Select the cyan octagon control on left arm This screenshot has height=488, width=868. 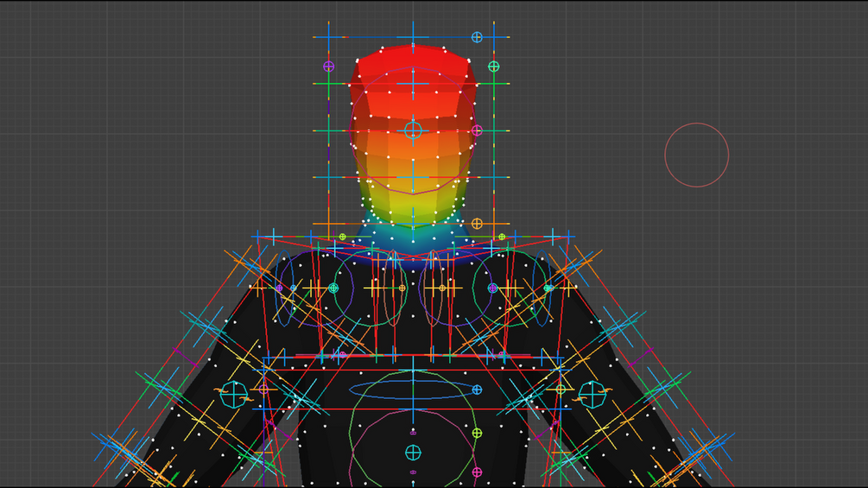pyautogui.click(x=234, y=395)
